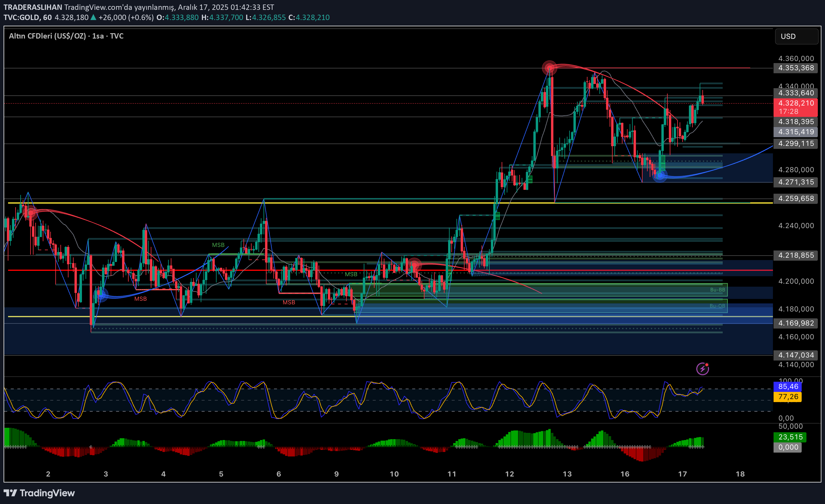Viewport: 825px width, 504px height.
Task: Click the green histogram value 23,515
Action: pyautogui.click(x=790, y=437)
